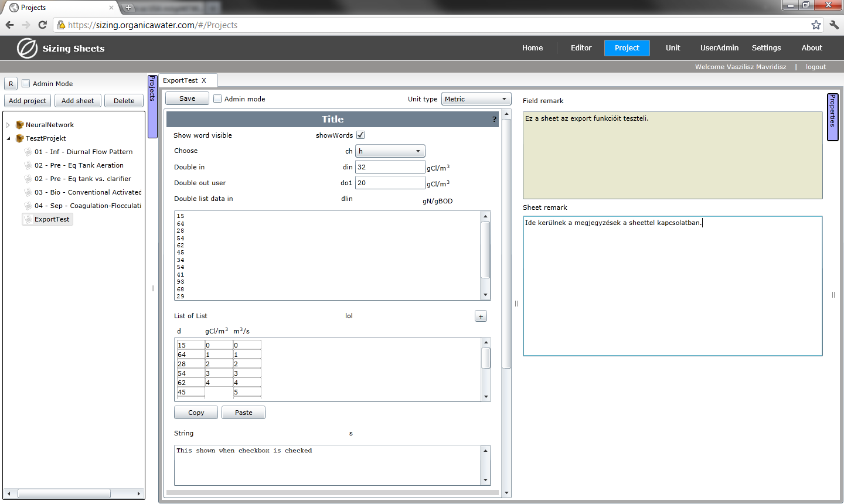The image size is (844, 504).
Task: Click the Double in value field
Action: (x=390, y=167)
